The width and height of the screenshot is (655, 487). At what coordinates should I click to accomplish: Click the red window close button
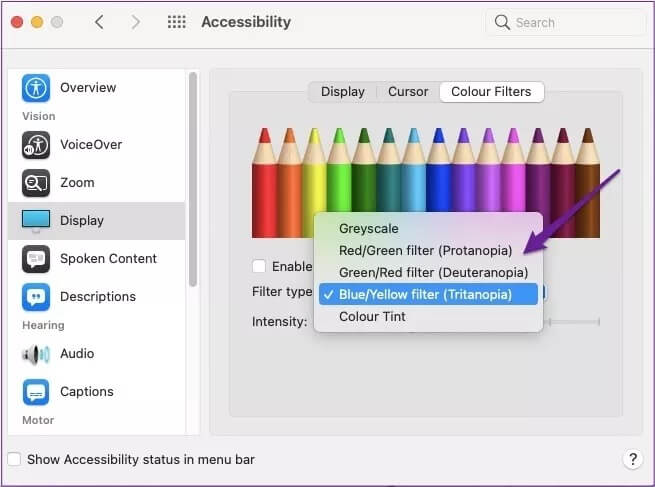[x=17, y=22]
